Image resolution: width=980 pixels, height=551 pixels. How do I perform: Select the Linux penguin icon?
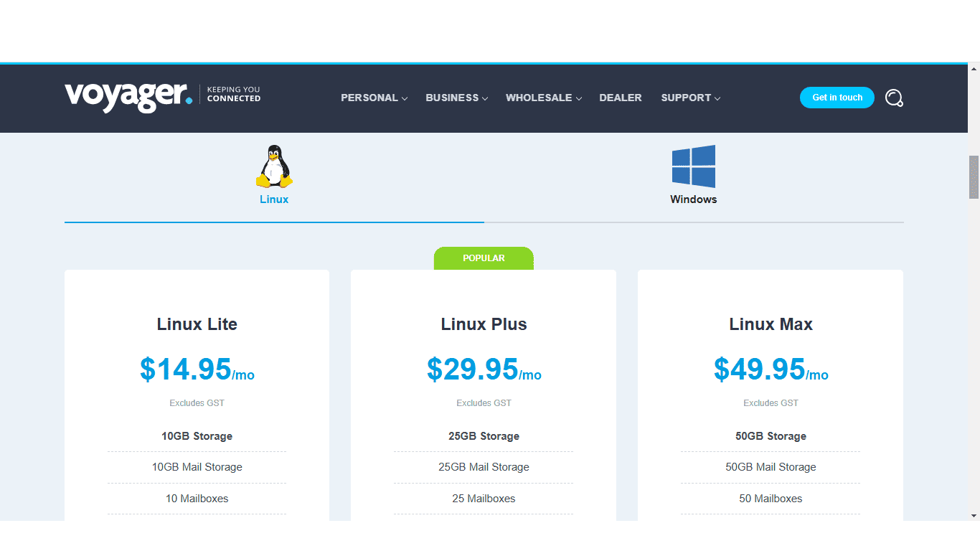coord(274,166)
